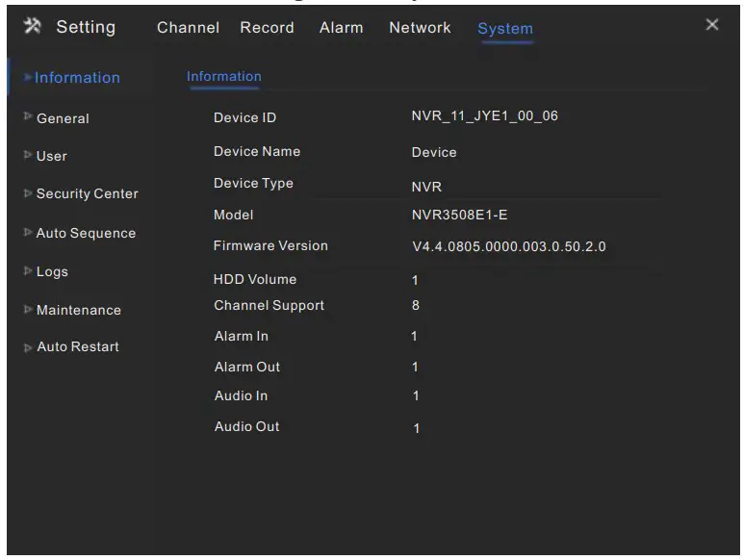
Task: Click the Device Name value field
Action: tap(434, 152)
